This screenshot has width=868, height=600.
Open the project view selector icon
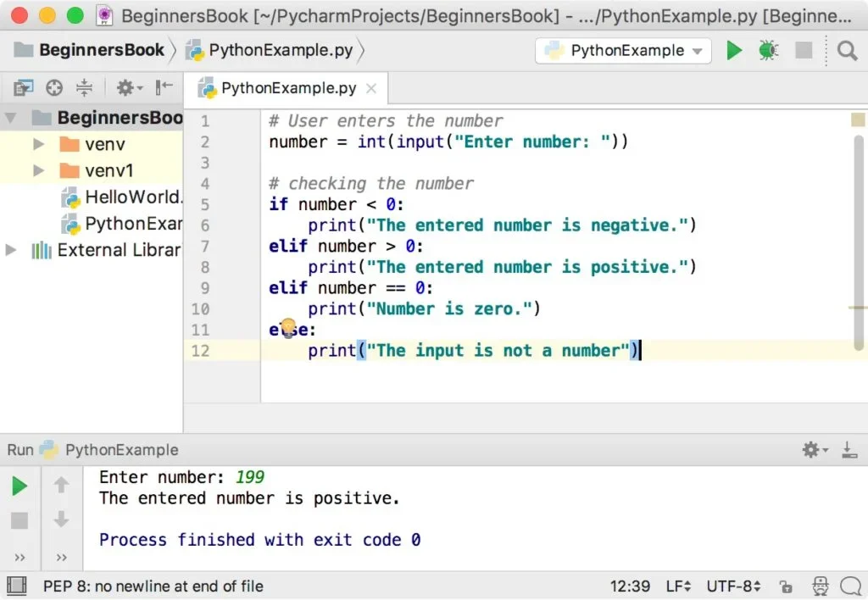(23, 87)
